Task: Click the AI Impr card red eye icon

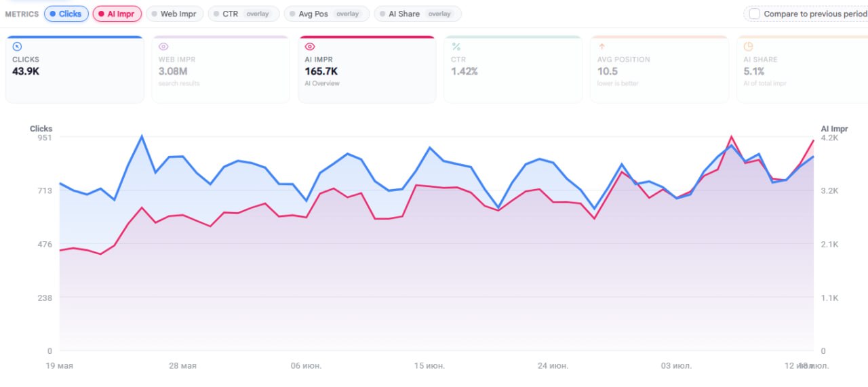Action: point(310,47)
